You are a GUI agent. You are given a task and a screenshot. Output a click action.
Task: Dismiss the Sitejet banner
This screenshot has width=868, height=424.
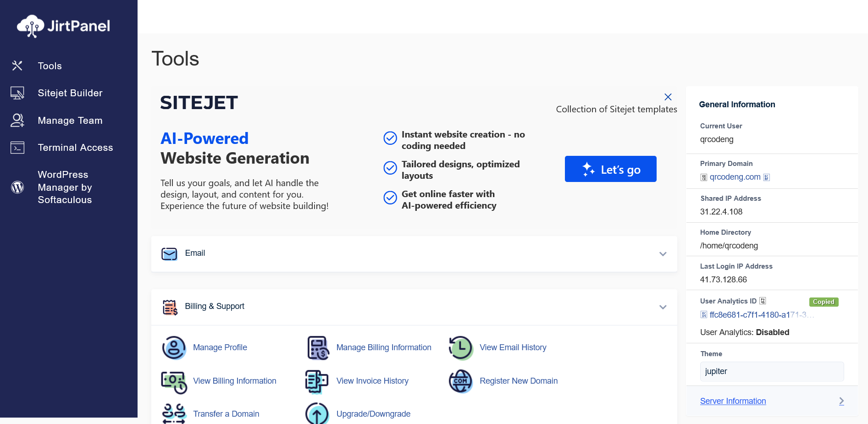tap(668, 97)
